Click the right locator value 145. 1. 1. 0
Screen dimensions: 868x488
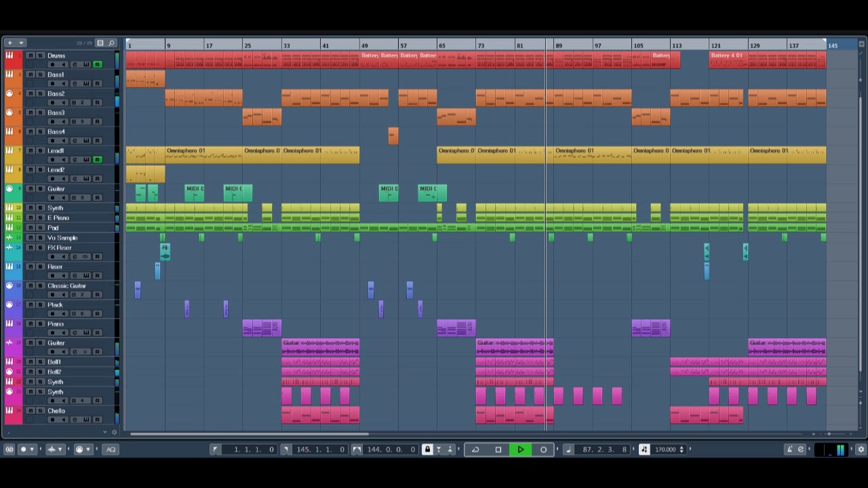tap(320, 449)
